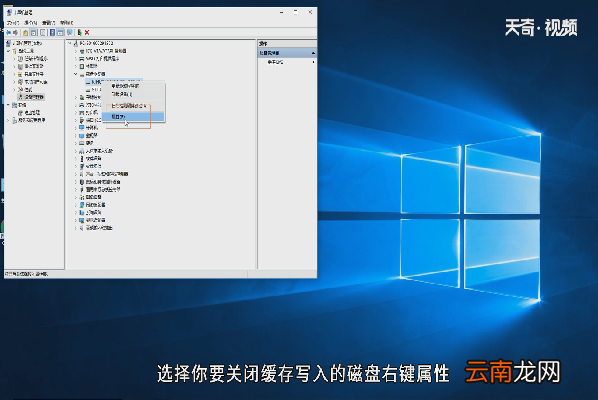Expand 通用串行总线控制器 (USB controllers) category
Image resolution: width=598 pixels, height=400 pixels.
point(76,190)
